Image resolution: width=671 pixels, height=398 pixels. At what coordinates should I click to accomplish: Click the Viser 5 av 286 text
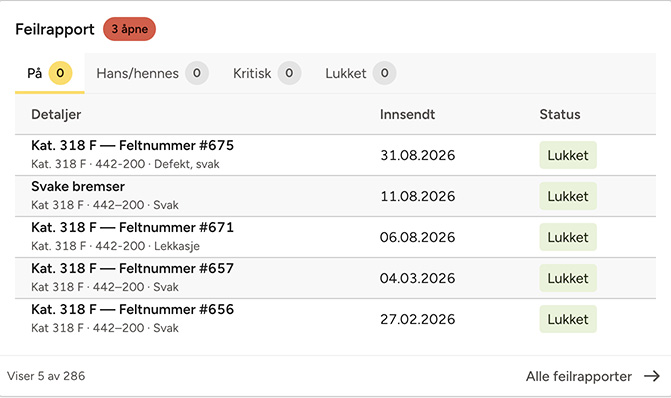[46, 376]
